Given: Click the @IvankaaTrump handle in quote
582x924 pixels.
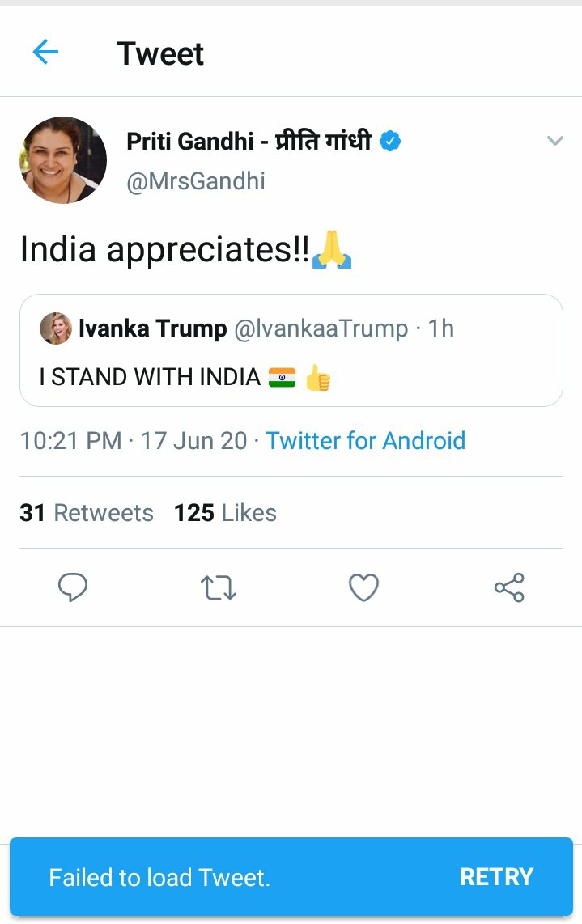Looking at the screenshot, I should [x=321, y=328].
